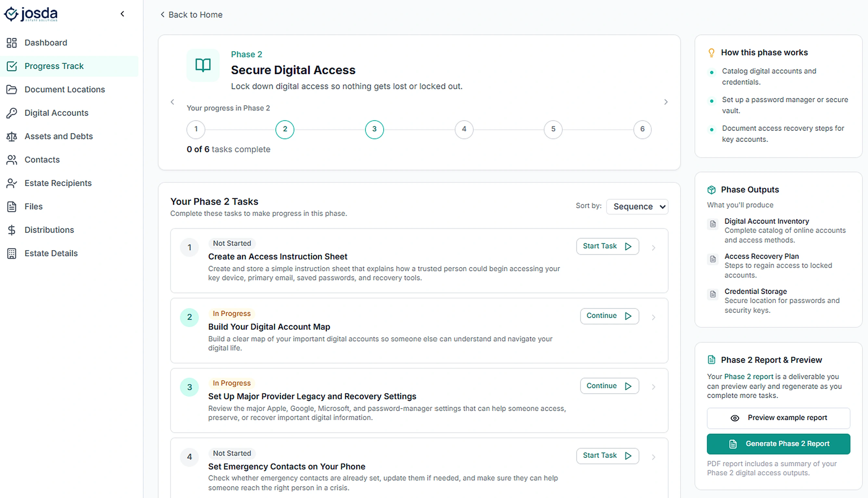868x498 pixels.
Task: Select step 5 in the progress tracker
Action: pyautogui.click(x=553, y=129)
